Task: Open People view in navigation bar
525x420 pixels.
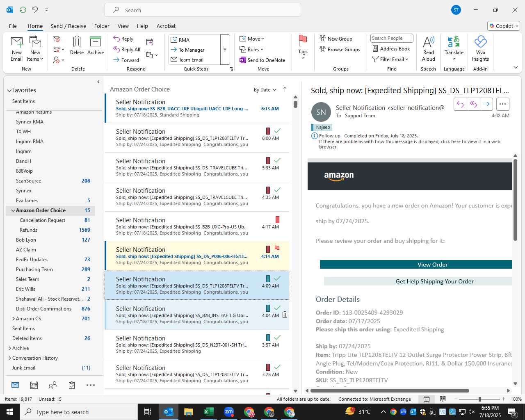Action: pos(52,385)
